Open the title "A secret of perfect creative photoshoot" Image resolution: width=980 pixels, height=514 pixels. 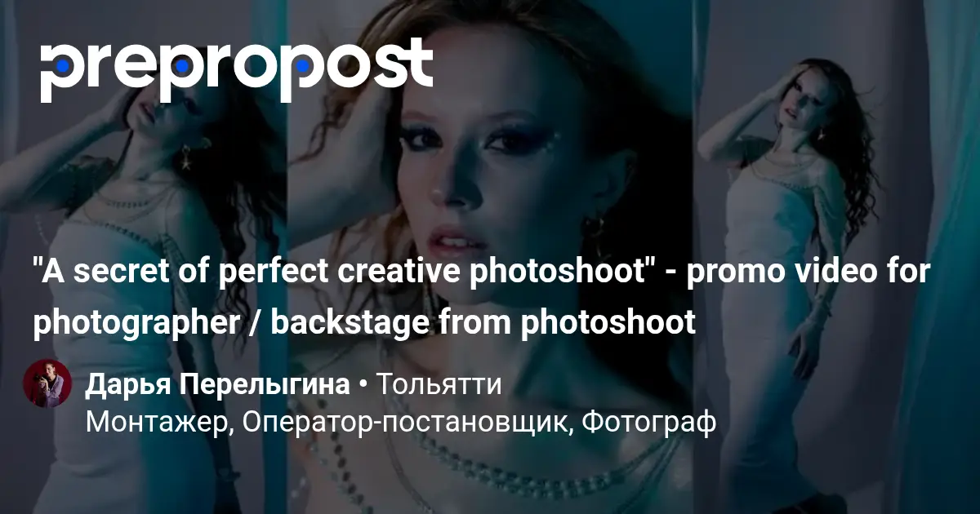344,273
